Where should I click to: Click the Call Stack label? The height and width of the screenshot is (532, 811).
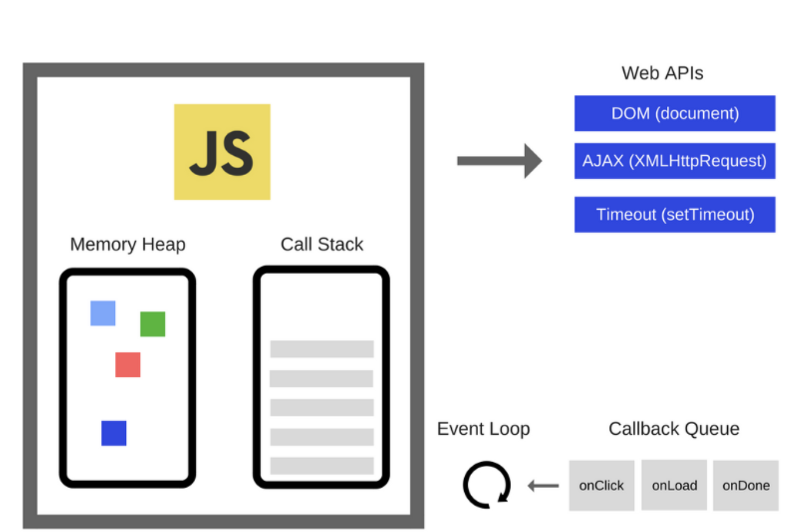(x=322, y=244)
